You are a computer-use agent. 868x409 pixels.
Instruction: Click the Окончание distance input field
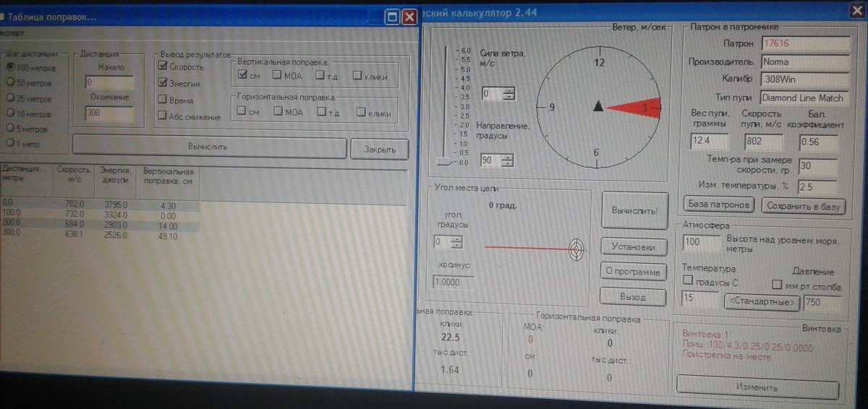point(109,114)
